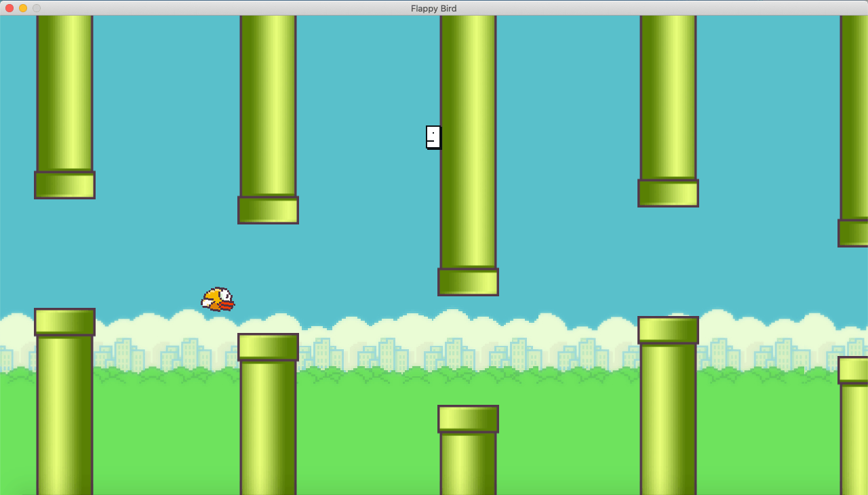Viewport: 868px width, 495px height.
Task: Click the 'Flappy Bird' window title text
Action: pos(433,8)
